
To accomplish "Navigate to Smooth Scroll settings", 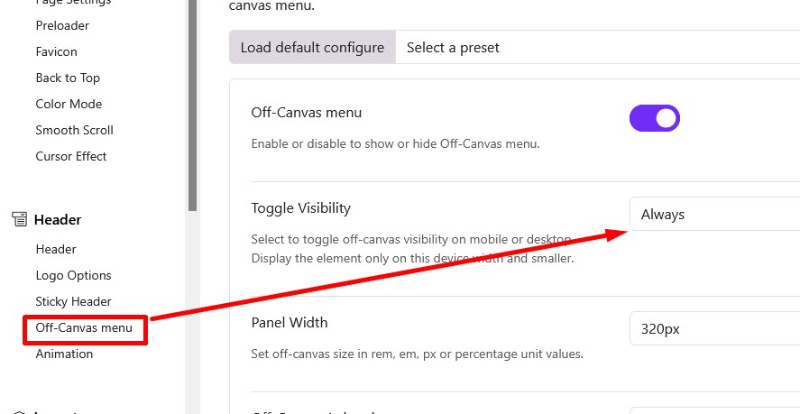I will tap(75, 130).
